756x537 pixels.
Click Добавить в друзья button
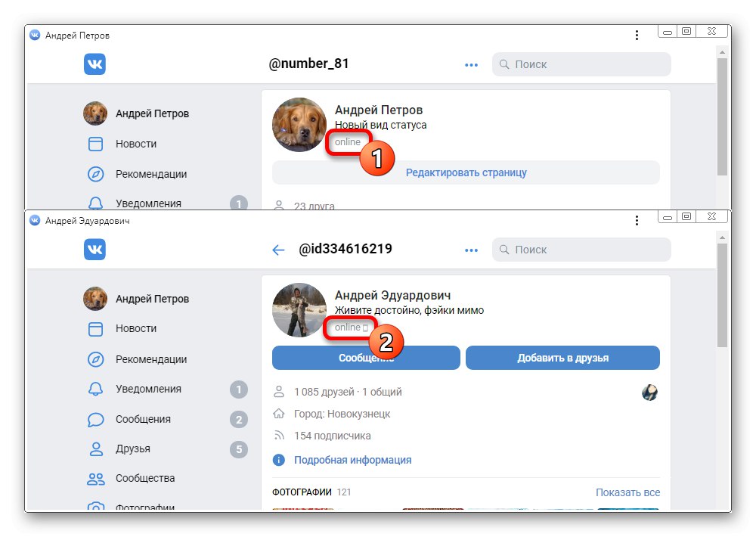point(562,358)
